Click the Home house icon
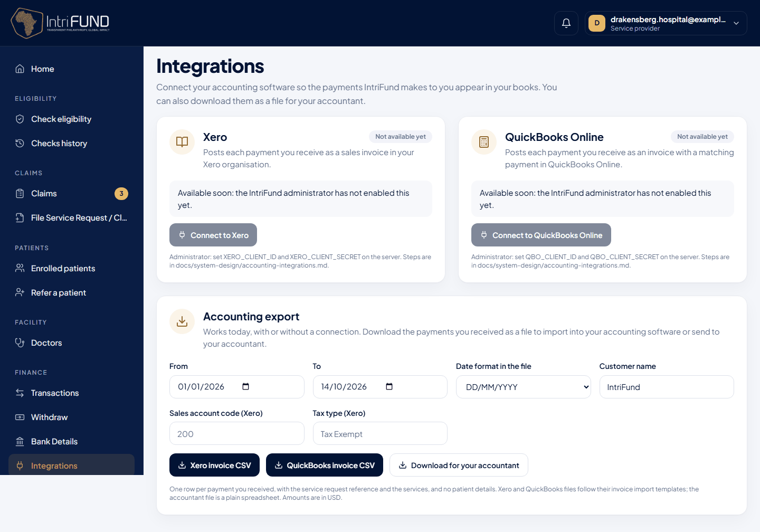This screenshot has width=760, height=532. (20, 69)
